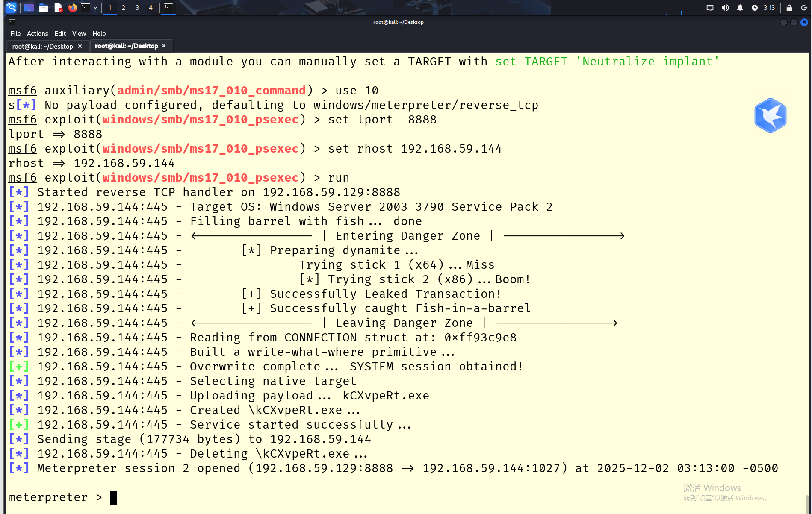Open the Kali applications menu
The height and width of the screenshot is (514, 812).
[x=11, y=7]
